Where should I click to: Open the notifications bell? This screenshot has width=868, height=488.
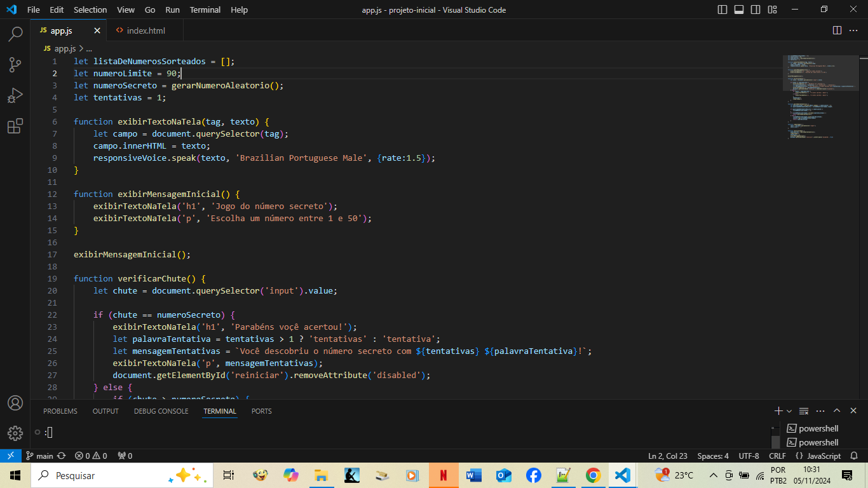(x=855, y=456)
